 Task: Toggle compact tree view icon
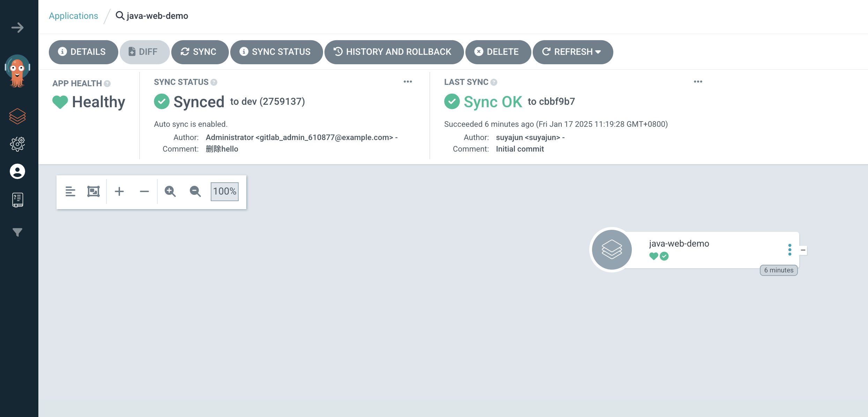[x=70, y=191]
